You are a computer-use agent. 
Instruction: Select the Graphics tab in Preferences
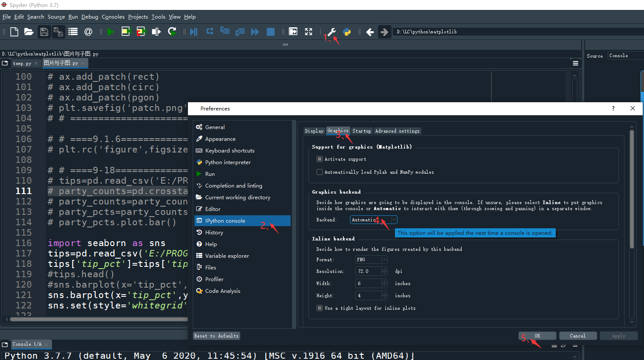[x=338, y=130]
